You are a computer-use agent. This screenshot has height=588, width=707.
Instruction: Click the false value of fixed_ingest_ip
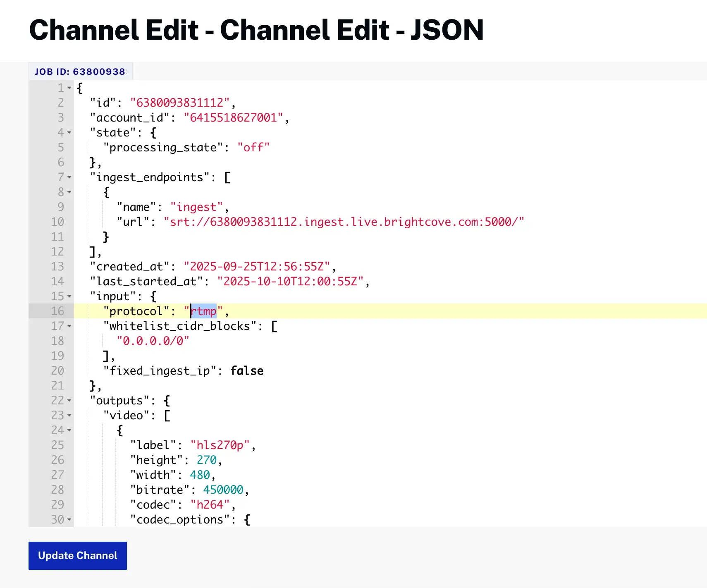coord(247,371)
